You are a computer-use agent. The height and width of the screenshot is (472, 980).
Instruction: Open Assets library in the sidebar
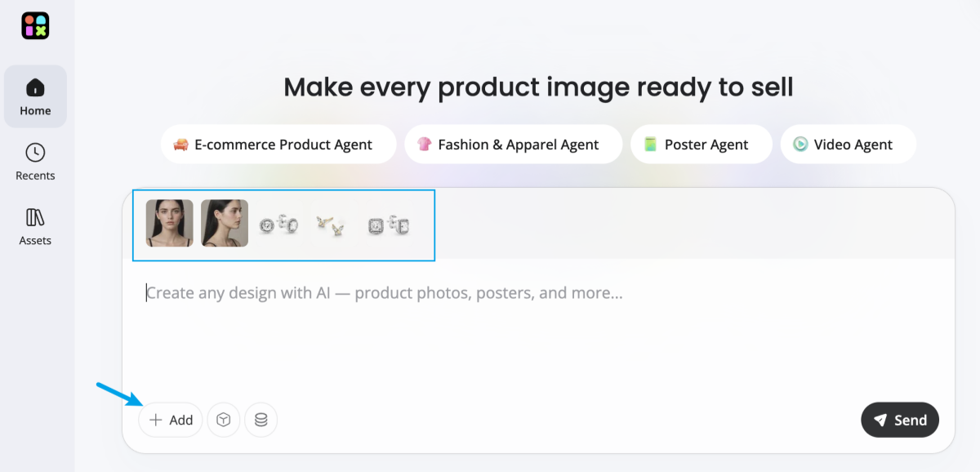pyautogui.click(x=35, y=226)
